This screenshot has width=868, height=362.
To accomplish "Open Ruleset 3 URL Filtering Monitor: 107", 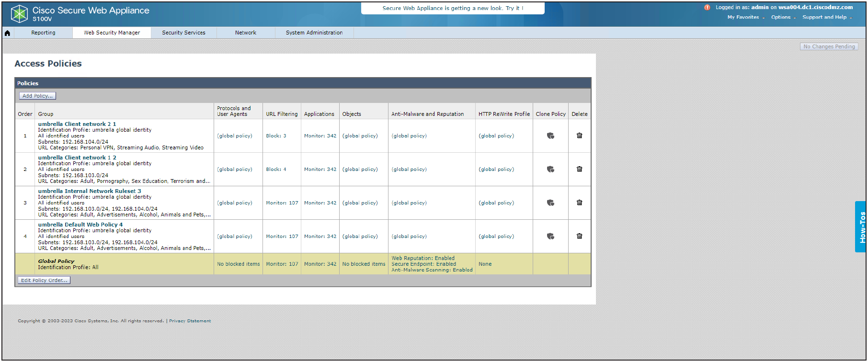I will coord(282,203).
